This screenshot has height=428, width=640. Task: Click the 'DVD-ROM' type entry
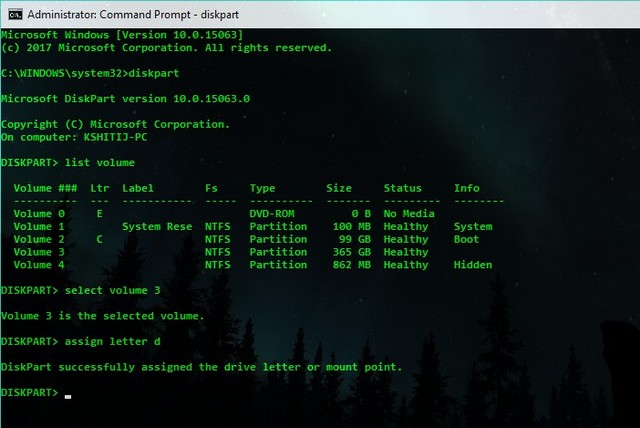click(x=272, y=214)
